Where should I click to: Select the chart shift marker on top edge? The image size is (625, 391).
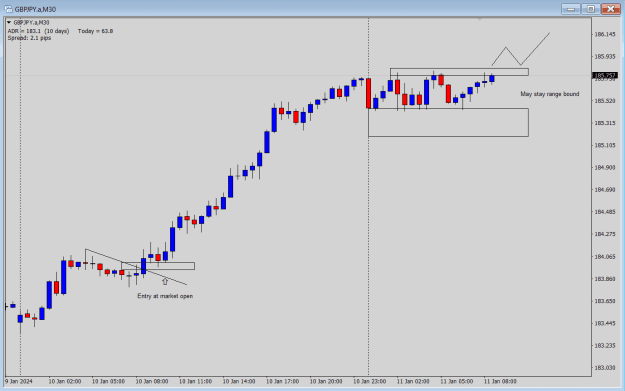(480, 18)
